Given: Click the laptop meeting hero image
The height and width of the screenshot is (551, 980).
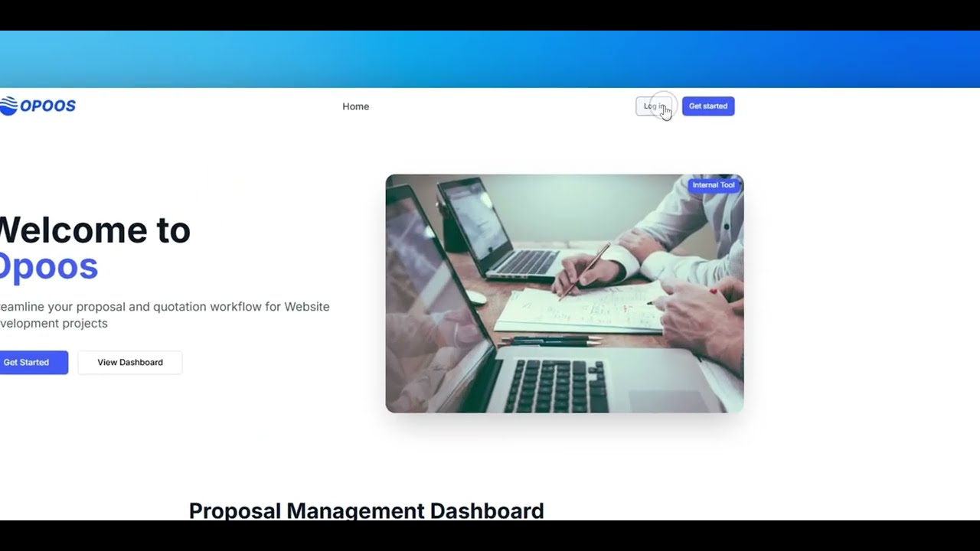Looking at the screenshot, I should (x=564, y=294).
